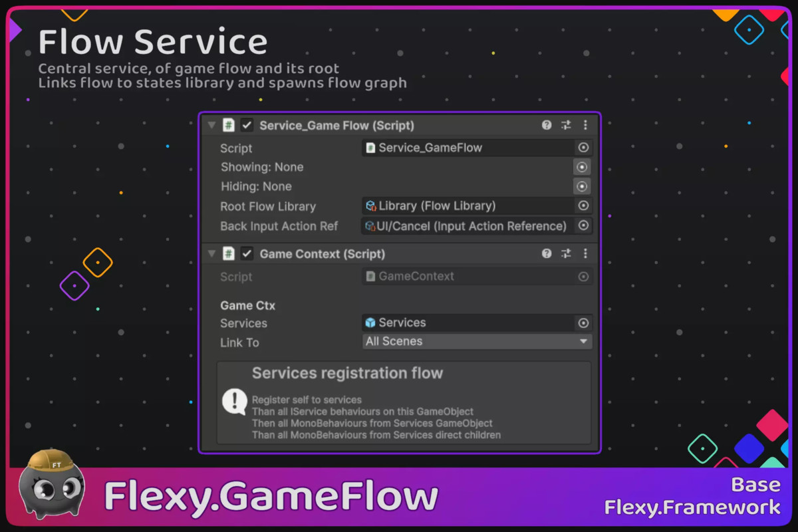Open the Link To All Scenes dropdown

[477, 341]
